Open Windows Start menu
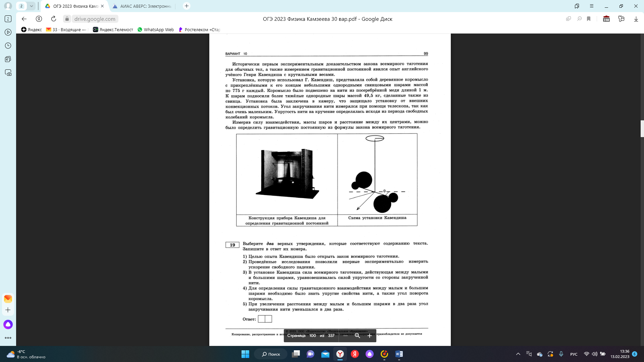The image size is (644, 362). pos(246,354)
